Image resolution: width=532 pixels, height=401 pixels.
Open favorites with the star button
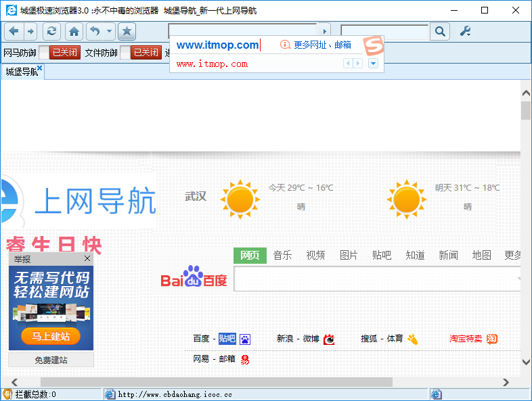pos(127,32)
